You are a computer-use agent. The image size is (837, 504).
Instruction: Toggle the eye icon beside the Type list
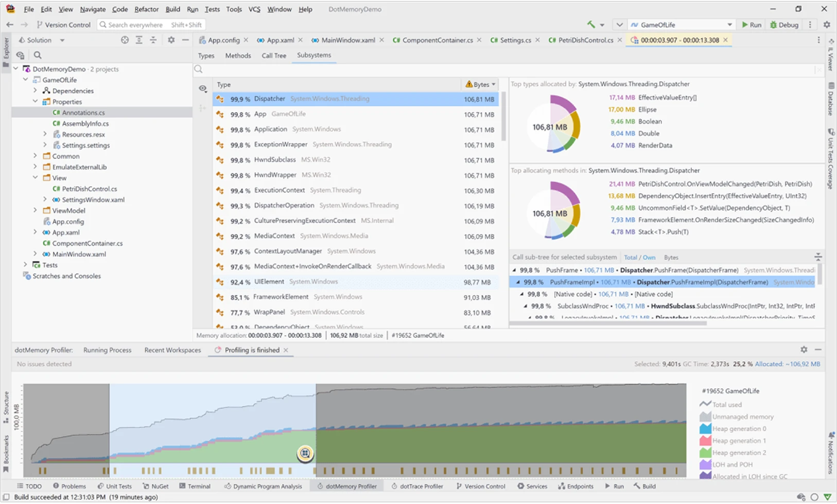tap(203, 89)
